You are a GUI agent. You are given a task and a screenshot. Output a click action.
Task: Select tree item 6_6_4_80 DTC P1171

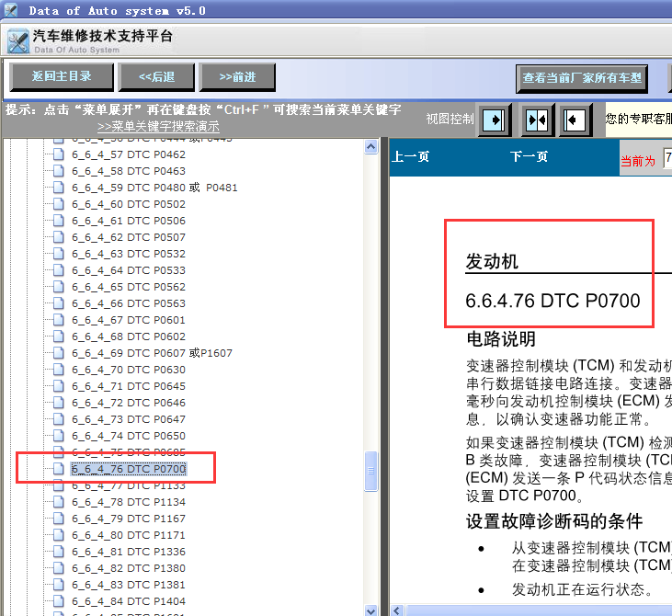pyautogui.click(x=129, y=535)
